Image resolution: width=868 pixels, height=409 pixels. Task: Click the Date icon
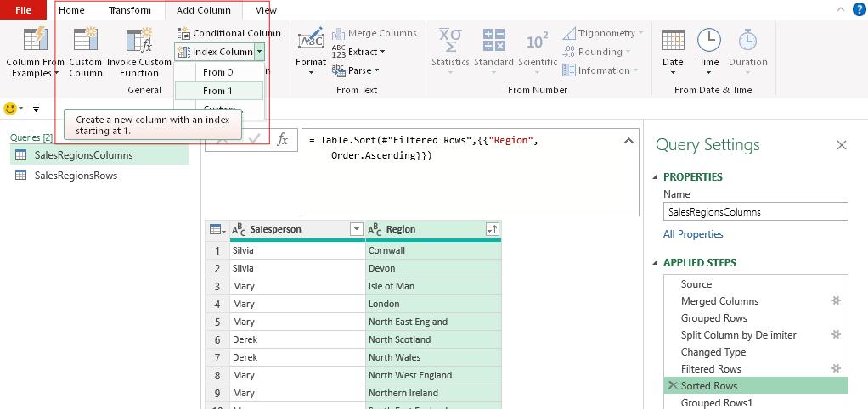pyautogui.click(x=674, y=40)
